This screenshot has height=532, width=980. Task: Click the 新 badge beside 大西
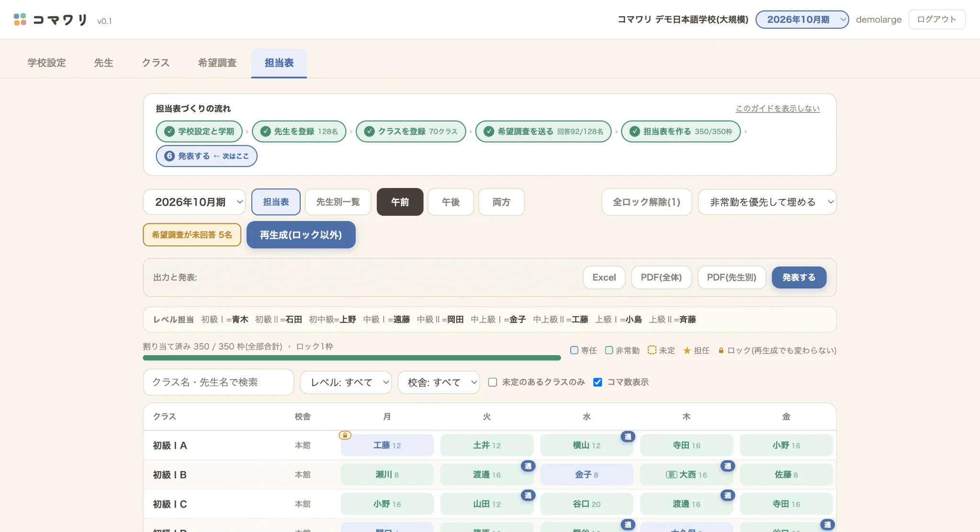click(671, 475)
